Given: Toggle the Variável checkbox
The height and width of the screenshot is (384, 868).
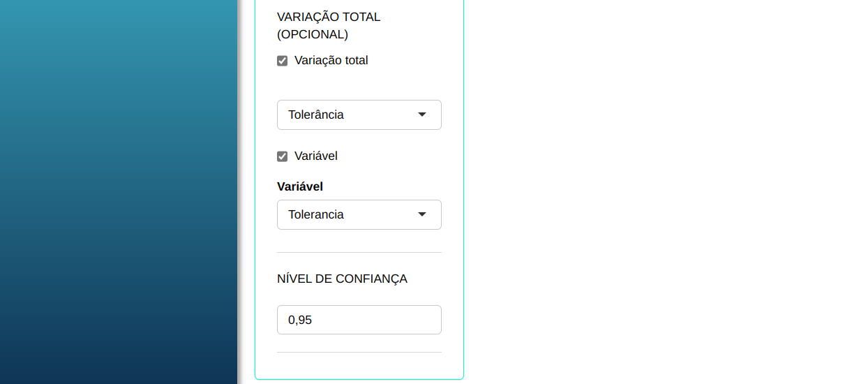Looking at the screenshot, I should (283, 156).
